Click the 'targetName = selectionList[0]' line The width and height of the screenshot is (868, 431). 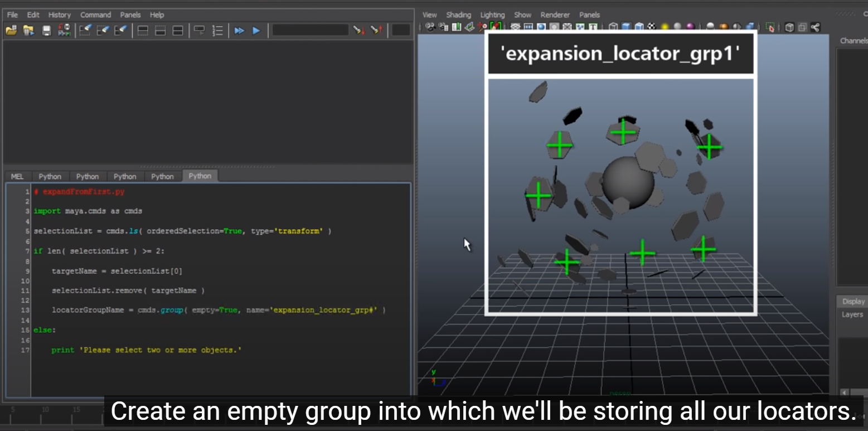117,271
